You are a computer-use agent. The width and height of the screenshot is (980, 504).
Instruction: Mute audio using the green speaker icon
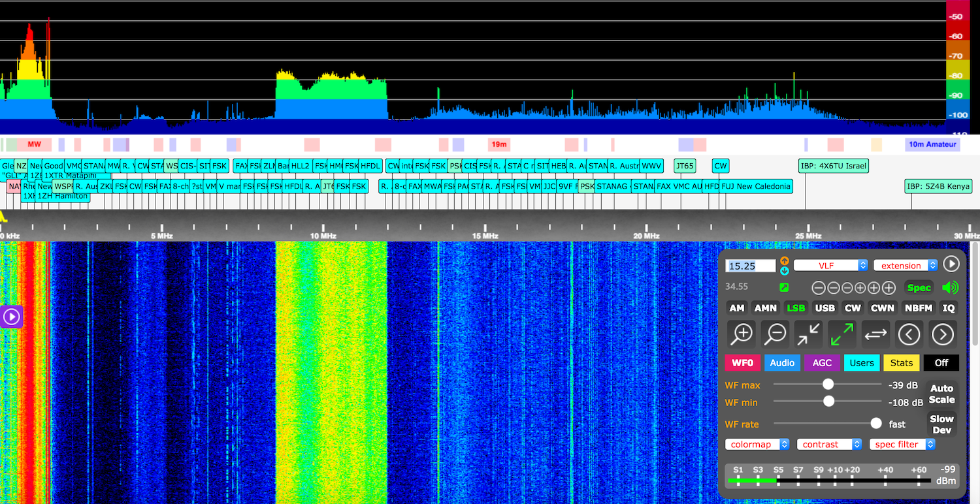point(950,287)
